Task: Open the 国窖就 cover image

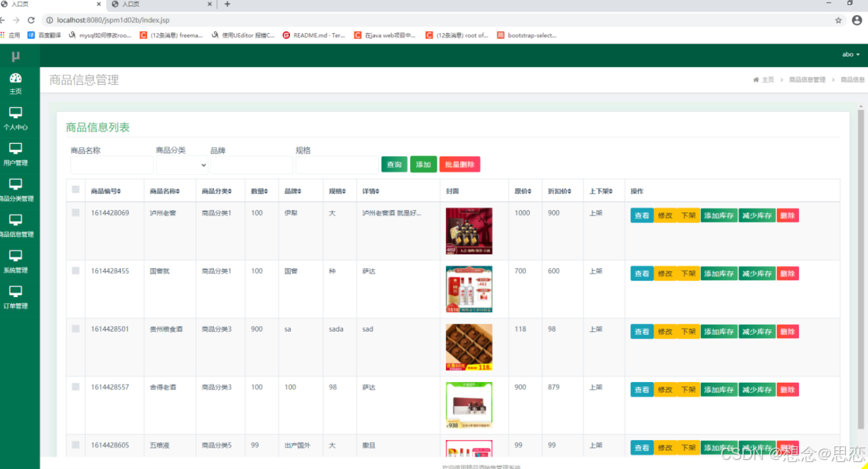Action: point(469,289)
